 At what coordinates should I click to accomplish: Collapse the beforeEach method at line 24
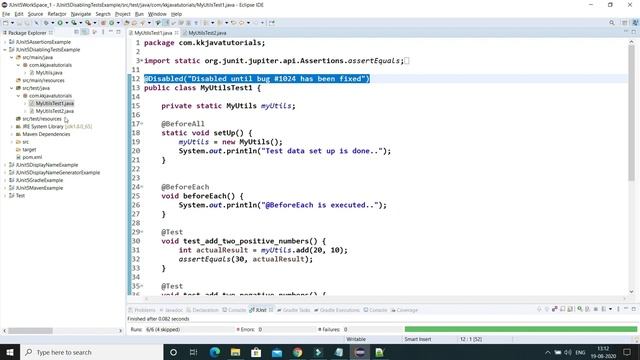coord(142,187)
